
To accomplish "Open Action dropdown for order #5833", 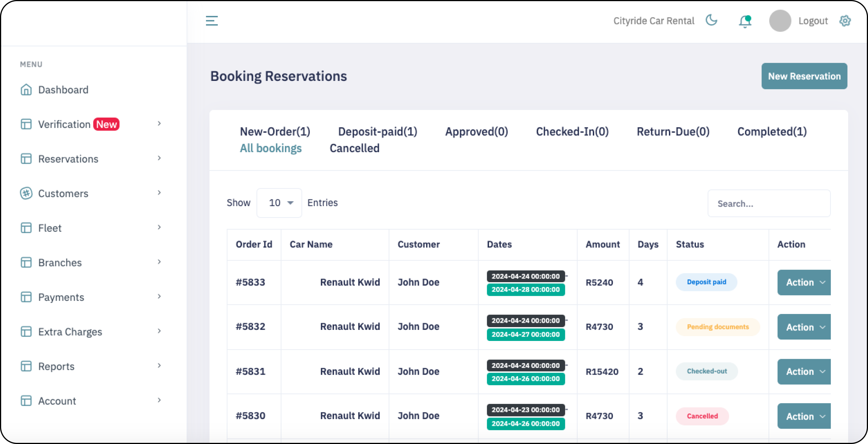I will point(805,282).
